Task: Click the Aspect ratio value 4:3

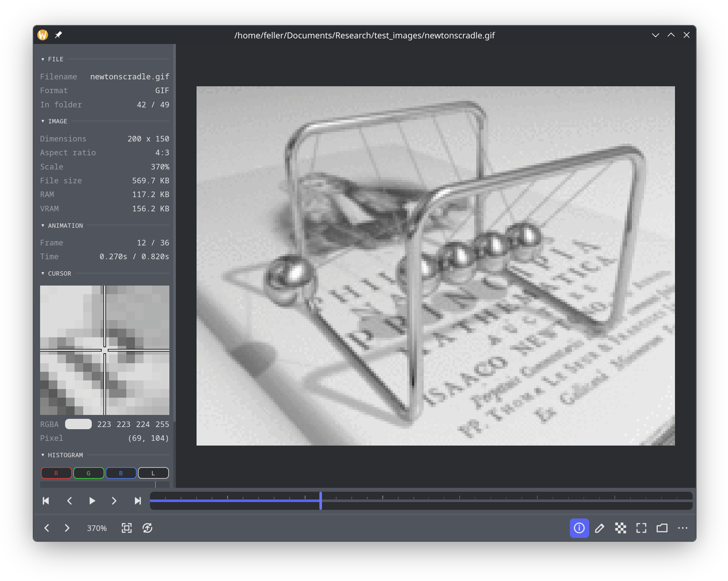Action: coord(162,152)
